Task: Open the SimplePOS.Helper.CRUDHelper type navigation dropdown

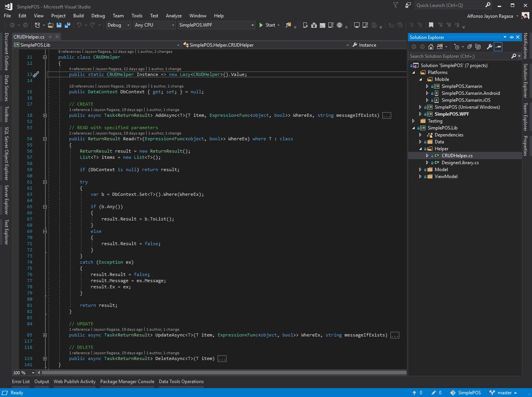Action: [x=266, y=45]
